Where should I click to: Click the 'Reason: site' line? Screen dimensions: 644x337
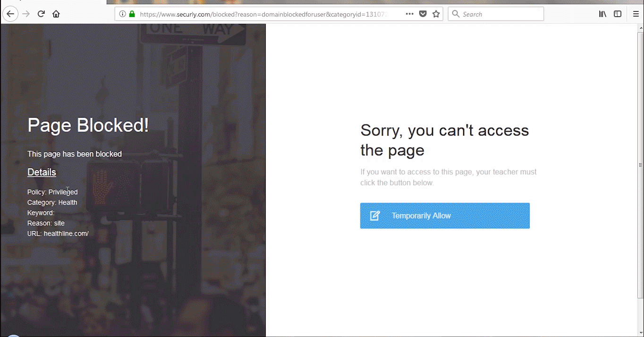(x=46, y=223)
